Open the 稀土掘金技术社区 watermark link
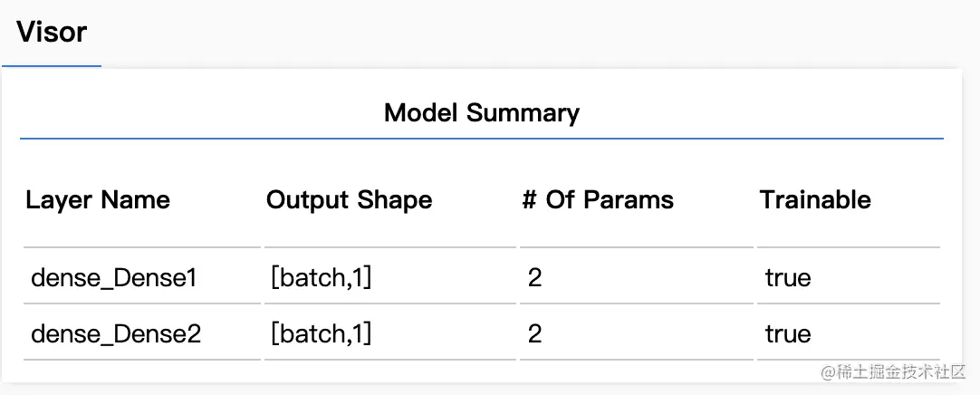Viewport: 980px width, 395px height. [x=894, y=371]
